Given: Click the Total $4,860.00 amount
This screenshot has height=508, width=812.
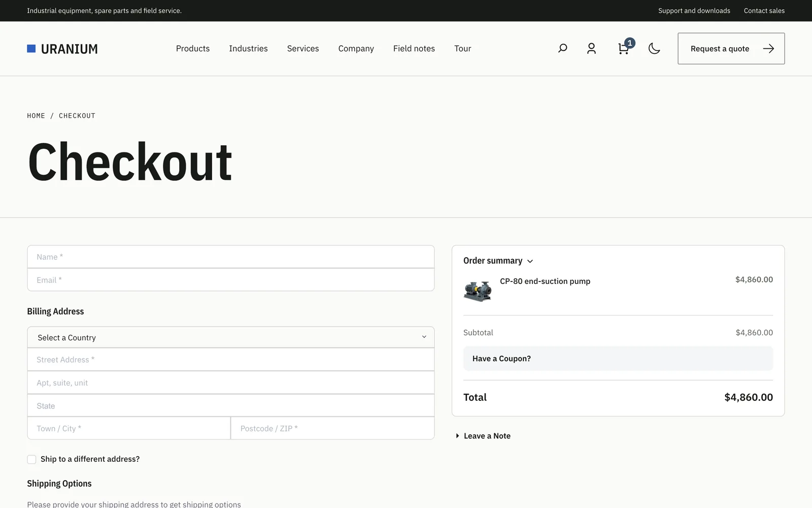Looking at the screenshot, I should point(749,397).
